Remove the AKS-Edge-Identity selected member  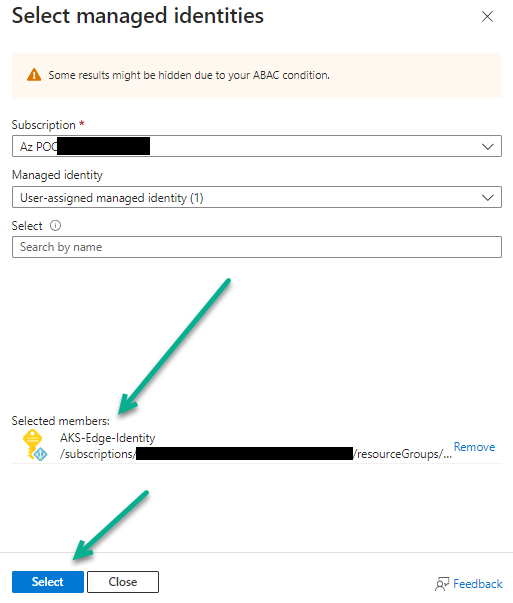[x=474, y=447]
